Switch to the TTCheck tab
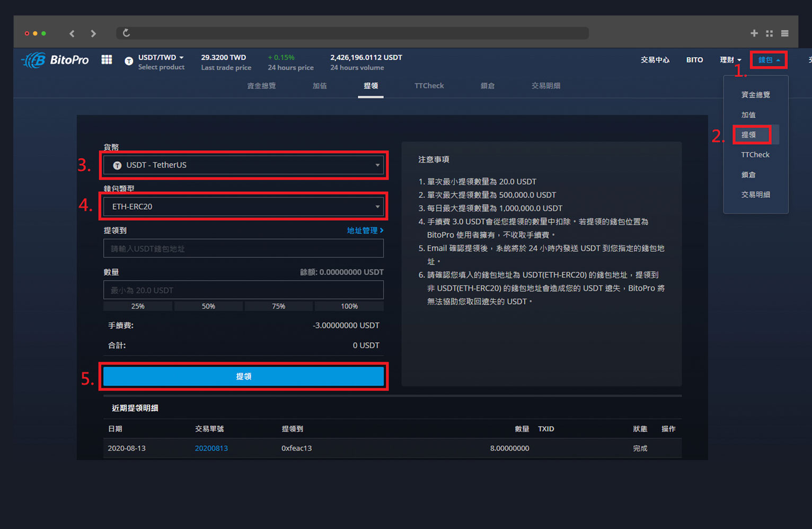 429,86
